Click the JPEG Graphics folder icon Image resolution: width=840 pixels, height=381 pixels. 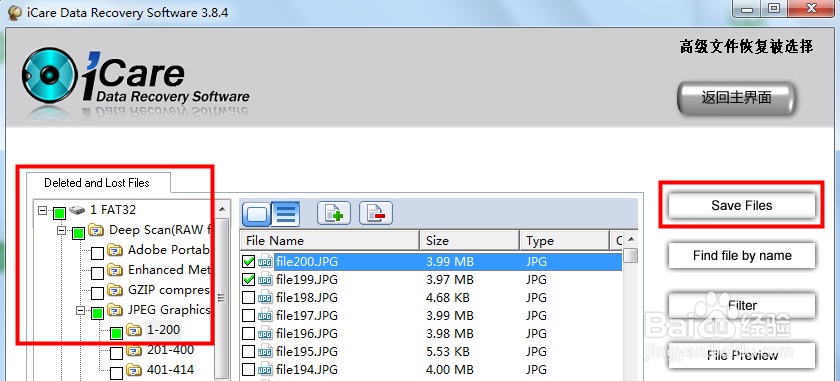(115, 310)
